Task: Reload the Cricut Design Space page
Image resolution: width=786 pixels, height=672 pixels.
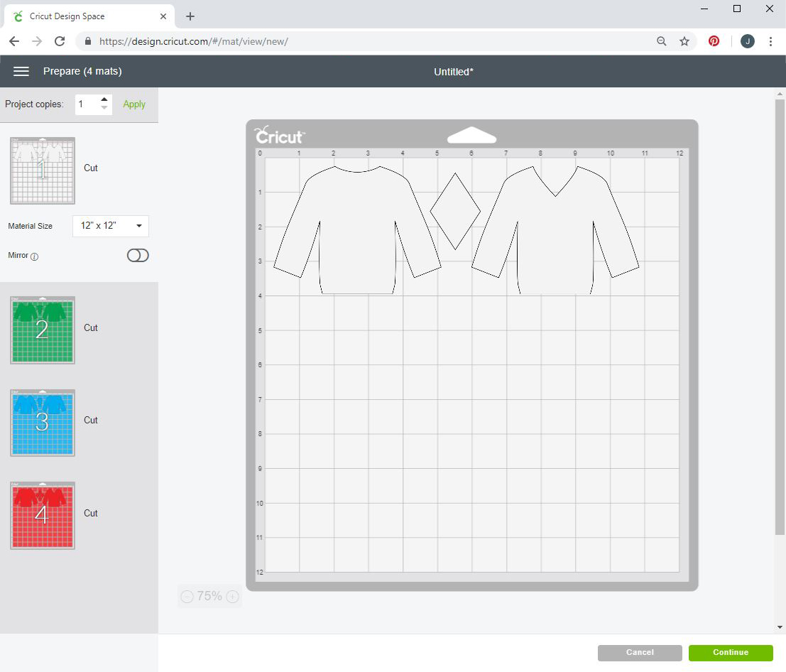Action: [x=60, y=41]
